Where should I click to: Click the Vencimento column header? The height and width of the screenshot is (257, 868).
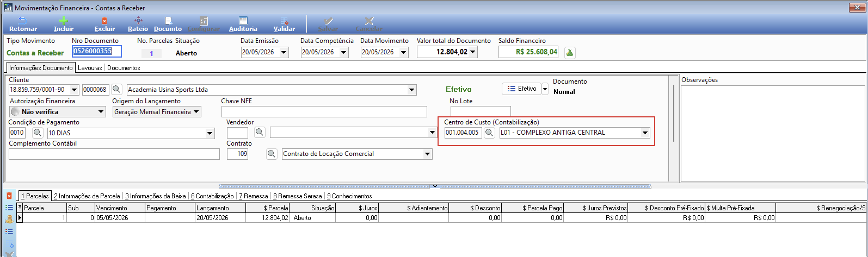pyautogui.click(x=120, y=208)
